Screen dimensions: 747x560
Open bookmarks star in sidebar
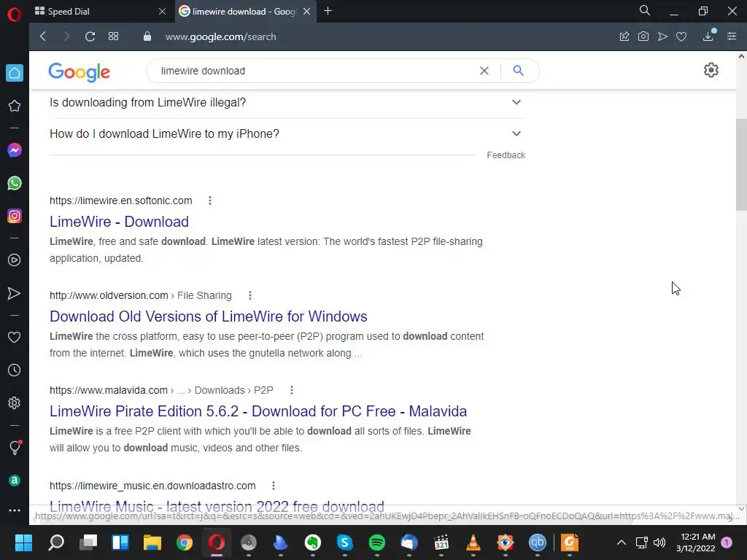click(x=15, y=106)
